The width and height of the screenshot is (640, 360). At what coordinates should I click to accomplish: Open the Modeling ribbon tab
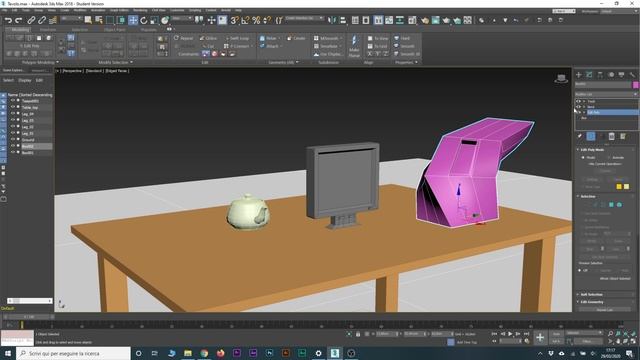click(20, 30)
